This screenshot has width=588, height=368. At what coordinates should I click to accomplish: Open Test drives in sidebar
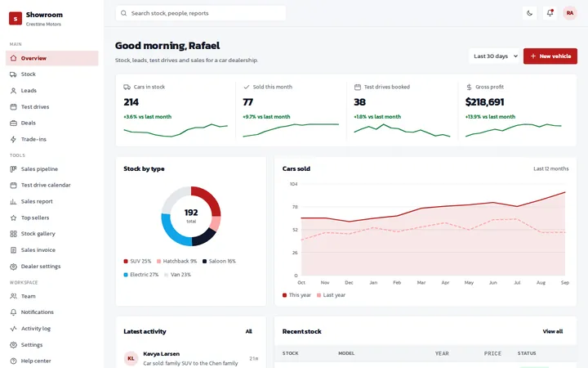click(x=52, y=106)
